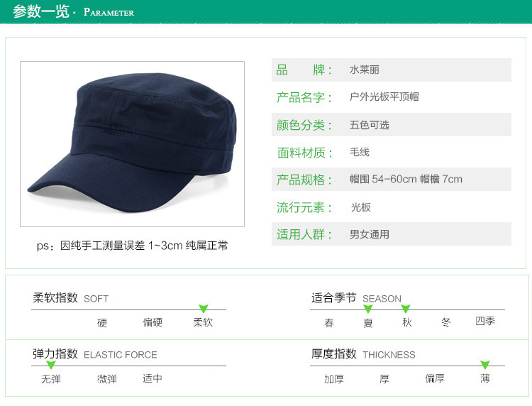Click the green marker above 薄
The height and width of the screenshot is (406, 532).
485,365
